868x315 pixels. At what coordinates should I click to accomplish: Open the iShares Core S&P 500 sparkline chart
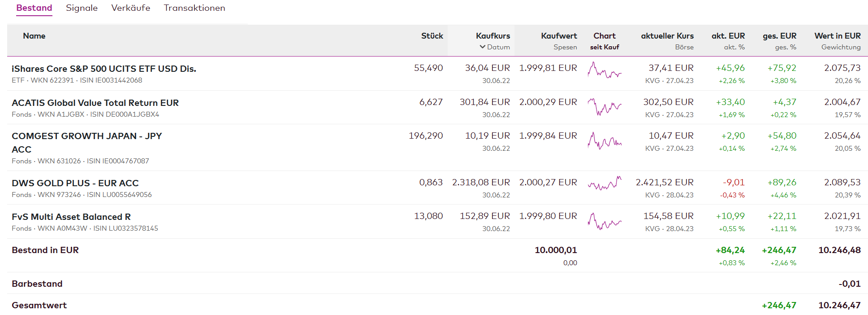pyautogui.click(x=604, y=71)
